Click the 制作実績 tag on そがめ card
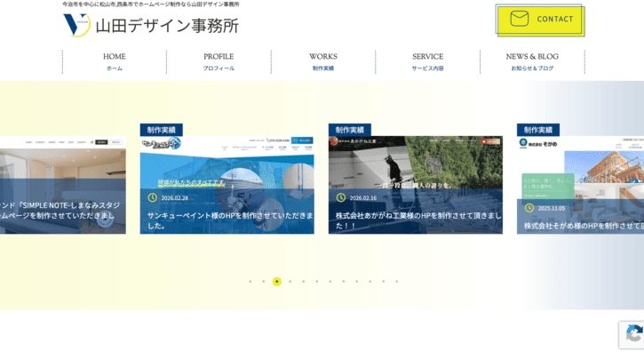Screen dimensions: 644x352 [x=538, y=130]
